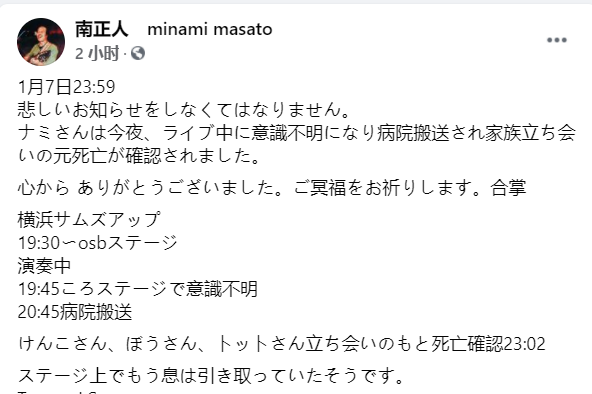Screen dimensions: 592x394
Task: Click the line '19:45ころステージで意識不明'
Action: [138, 289]
